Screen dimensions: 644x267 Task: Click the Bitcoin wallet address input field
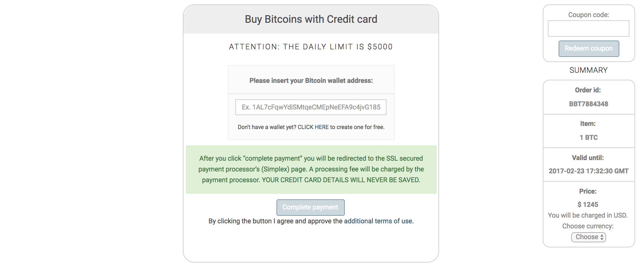pos(311,107)
